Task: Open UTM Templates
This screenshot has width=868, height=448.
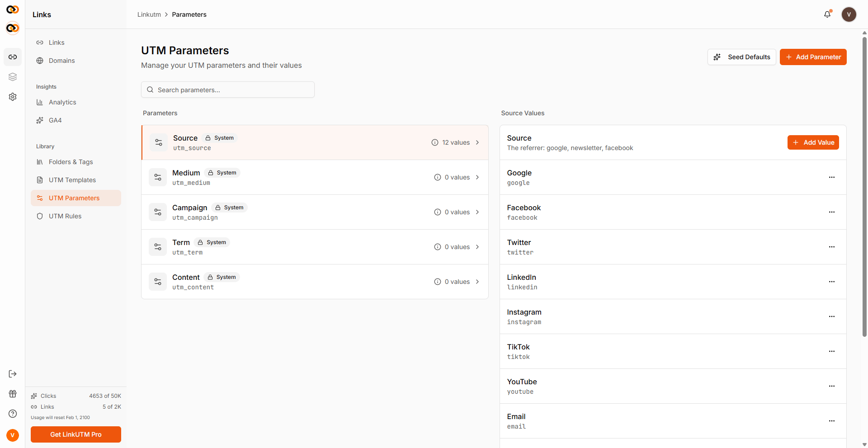Action: 76,180
